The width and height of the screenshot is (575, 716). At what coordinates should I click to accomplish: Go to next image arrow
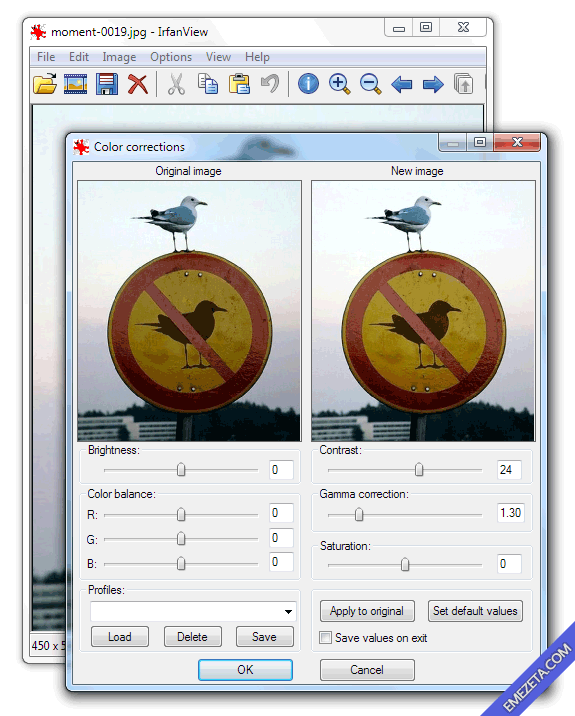pyautogui.click(x=433, y=84)
